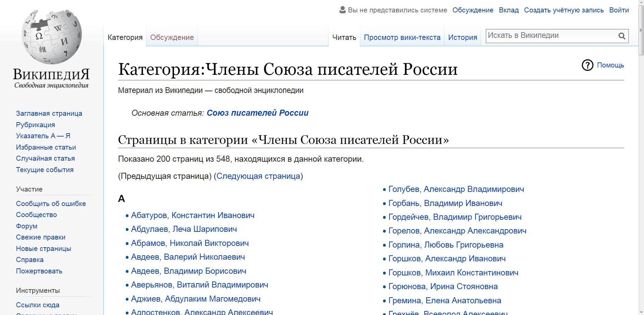Image resolution: width=644 pixels, height=315 pixels.
Task: Open Абрамов, Николай Викторович article
Action: 190,243
